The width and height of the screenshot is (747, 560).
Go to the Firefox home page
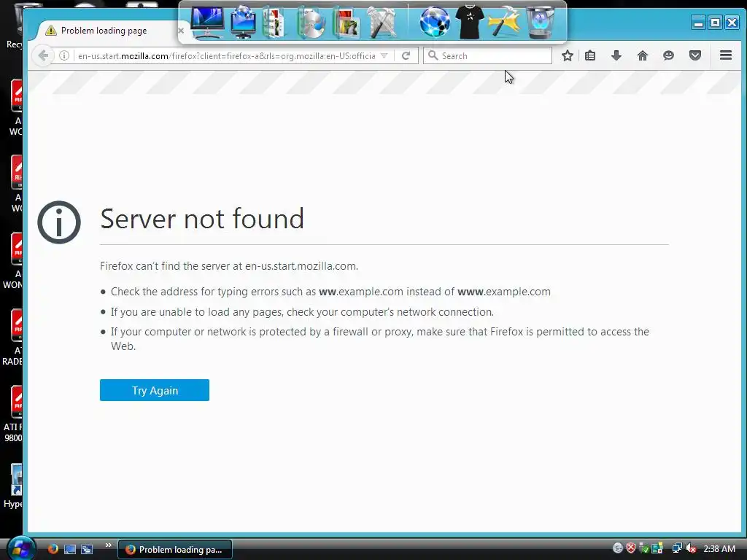pyautogui.click(x=642, y=55)
